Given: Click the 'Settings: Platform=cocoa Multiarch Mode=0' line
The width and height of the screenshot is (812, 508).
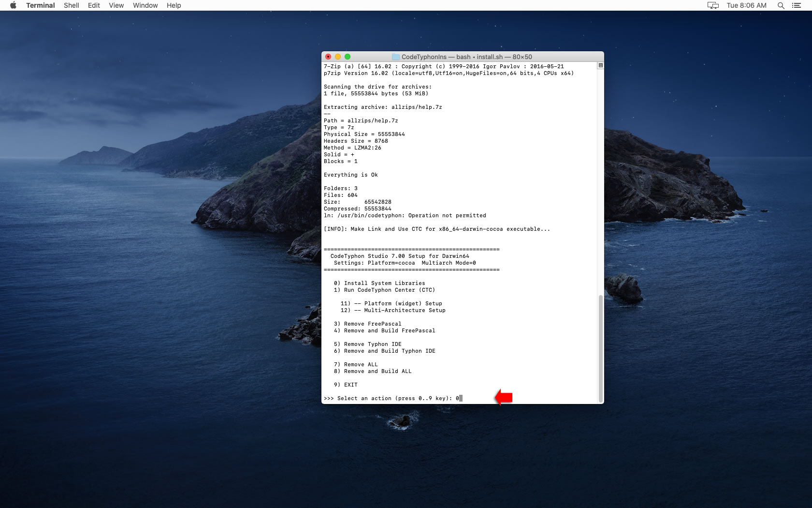Looking at the screenshot, I should [x=405, y=263].
